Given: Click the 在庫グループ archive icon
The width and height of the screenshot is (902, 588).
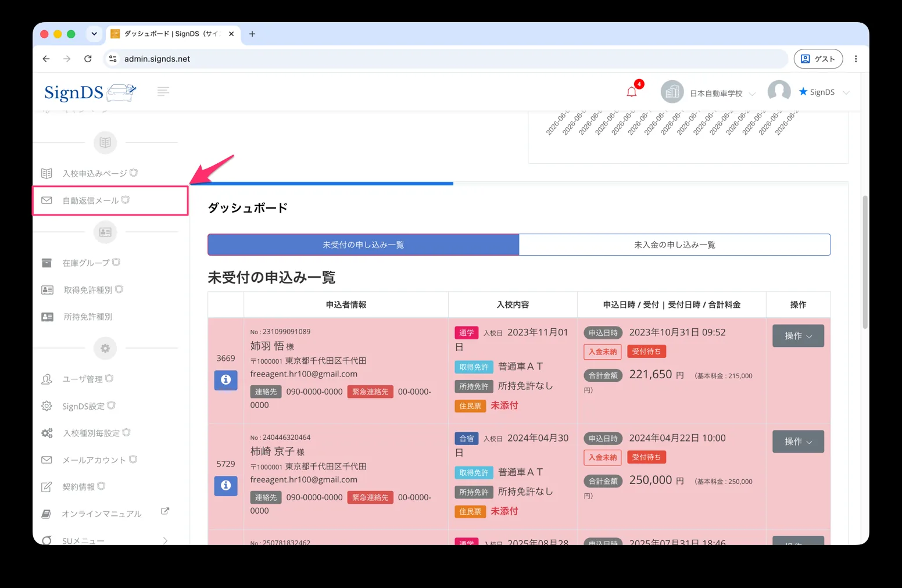Looking at the screenshot, I should pyautogui.click(x=47, y=263).
